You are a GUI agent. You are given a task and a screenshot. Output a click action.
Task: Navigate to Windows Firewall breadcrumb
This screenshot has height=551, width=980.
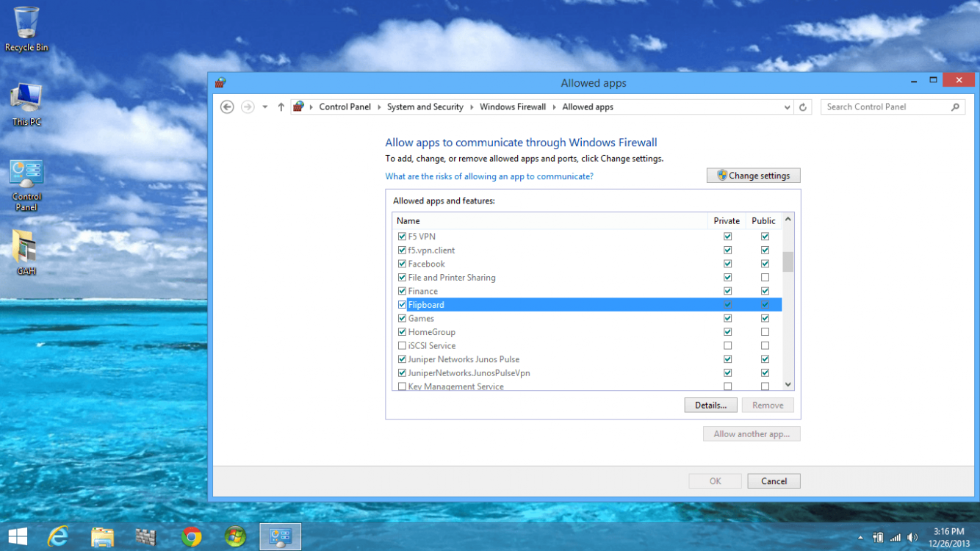[512, 107]
